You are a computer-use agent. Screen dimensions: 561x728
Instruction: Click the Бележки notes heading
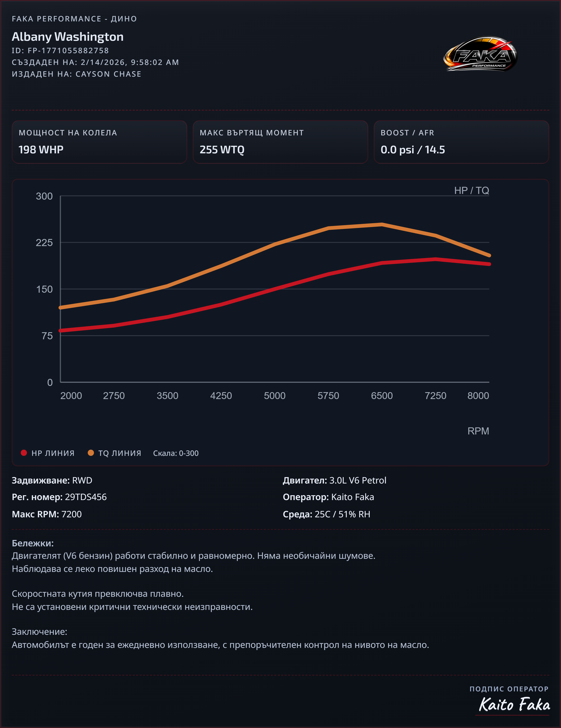click(x=33, y=543)
